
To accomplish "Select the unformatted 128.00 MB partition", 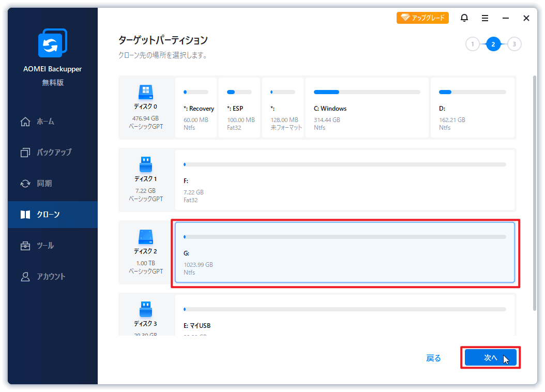I will tap(283, 108).
